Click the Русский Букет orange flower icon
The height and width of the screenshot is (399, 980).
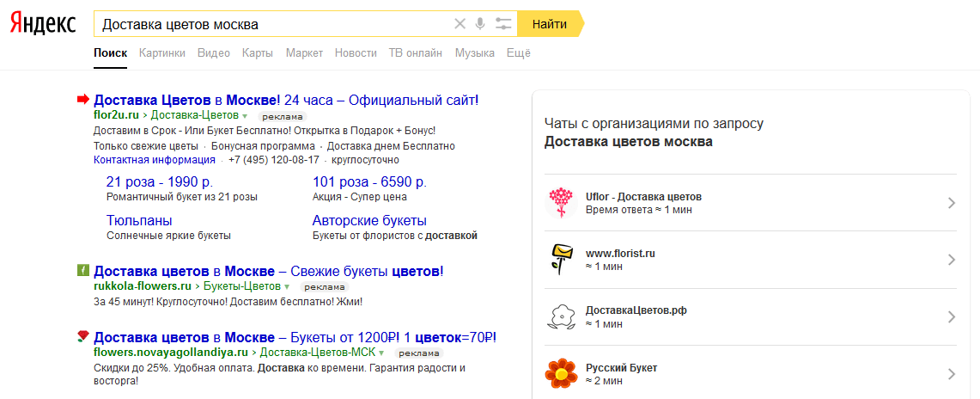[561, 373]
